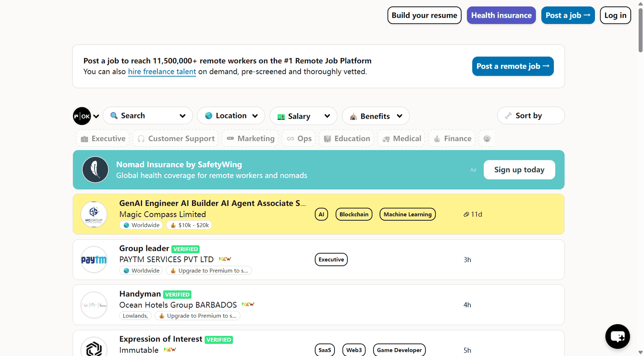Image resolution: width=644 pixels, height=356 pixels.
Task: Click the Worldwide tag on GenAI job
Action: [141, 225]
